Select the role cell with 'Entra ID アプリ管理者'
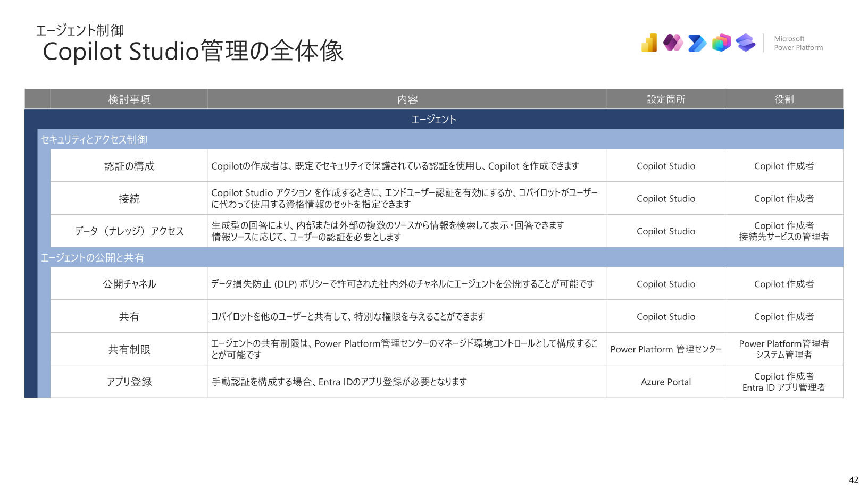This screenshot has height=488, width=868. point(784,382)
